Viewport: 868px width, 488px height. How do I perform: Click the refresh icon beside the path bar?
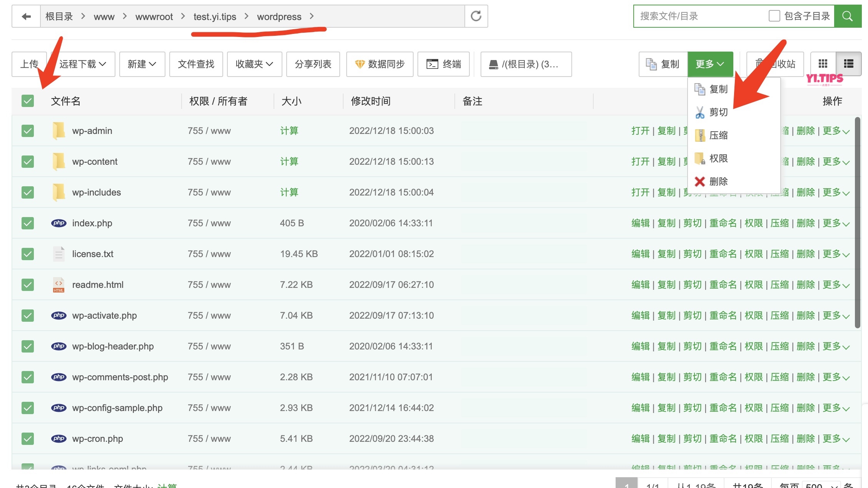[476, 16]
